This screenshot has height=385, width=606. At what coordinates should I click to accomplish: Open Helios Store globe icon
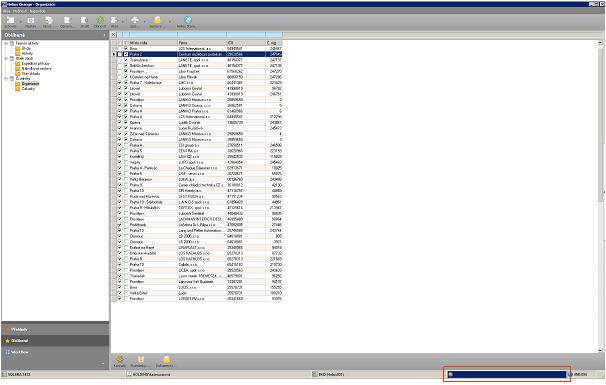coord(187,20)
